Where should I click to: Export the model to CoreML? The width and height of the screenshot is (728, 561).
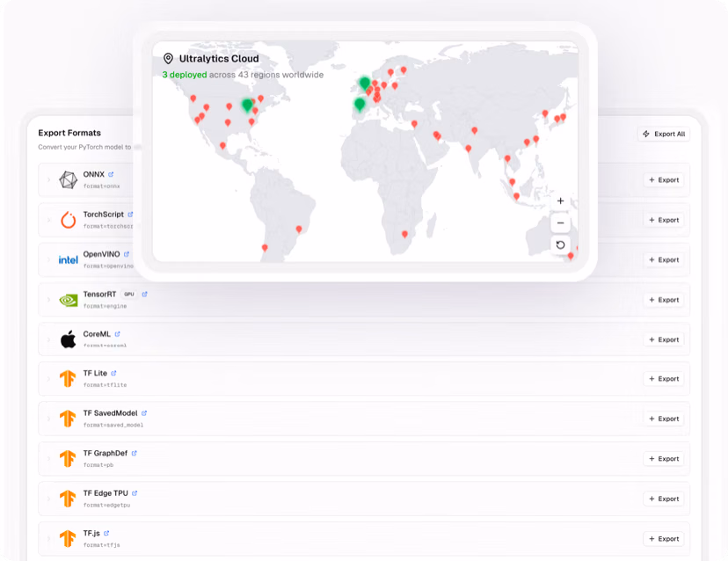[664, 339]
